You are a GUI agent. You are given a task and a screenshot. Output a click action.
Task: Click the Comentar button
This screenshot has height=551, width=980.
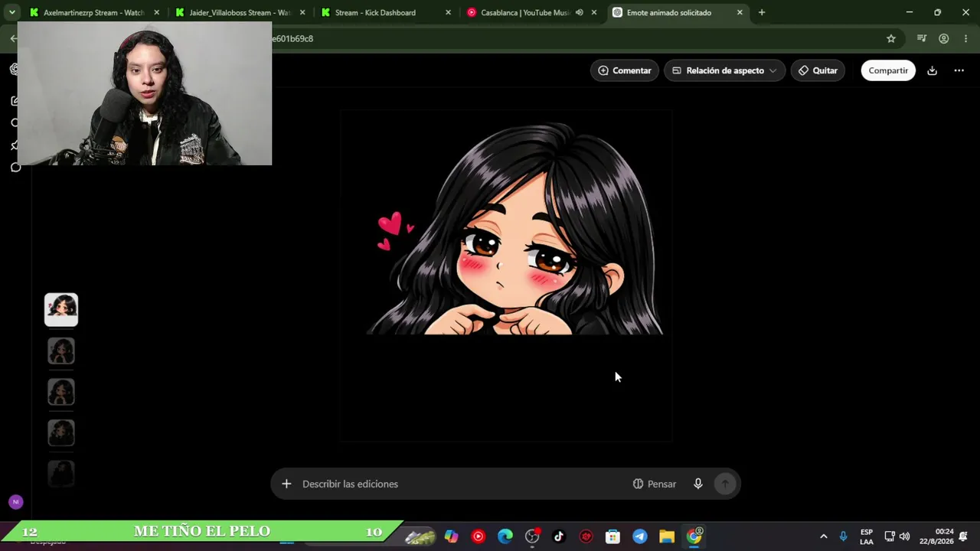[625, 70]
